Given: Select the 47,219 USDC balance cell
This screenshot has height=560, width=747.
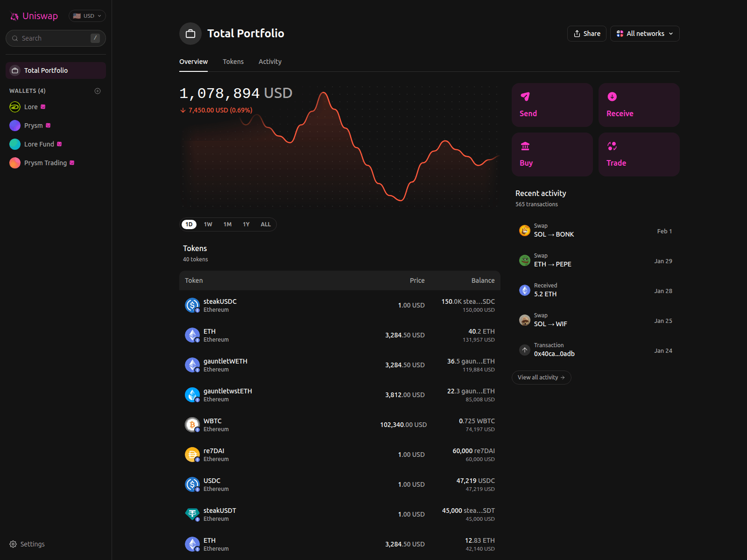Looking at the screenshot, I should coord(475,484).
